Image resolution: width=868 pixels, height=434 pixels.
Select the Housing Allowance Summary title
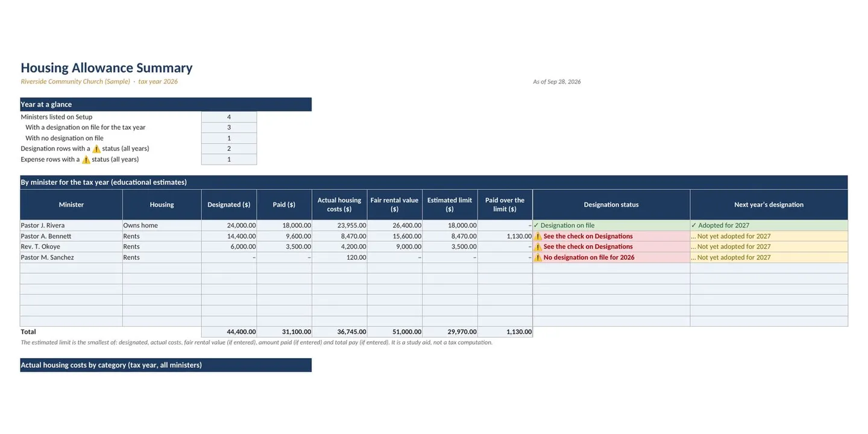pyautogui.click(x=107, y=68)
